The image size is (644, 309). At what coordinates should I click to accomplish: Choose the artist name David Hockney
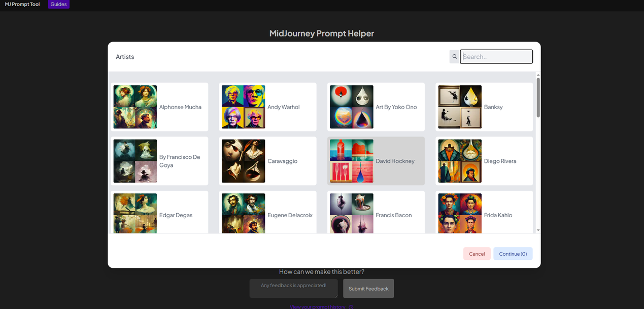click(395, 161)
